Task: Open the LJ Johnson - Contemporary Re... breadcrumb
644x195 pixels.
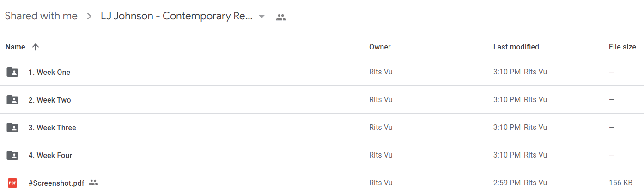Action: coord(176,16)
